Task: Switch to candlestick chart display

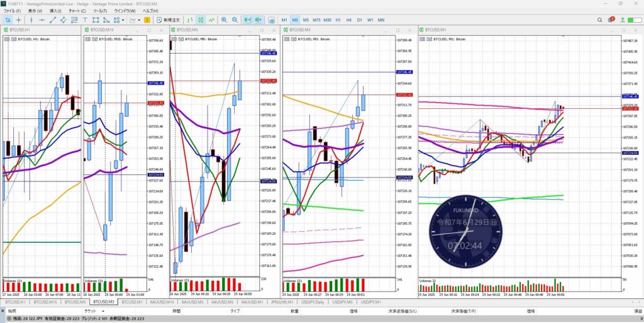Action: (x=201, y=20)
